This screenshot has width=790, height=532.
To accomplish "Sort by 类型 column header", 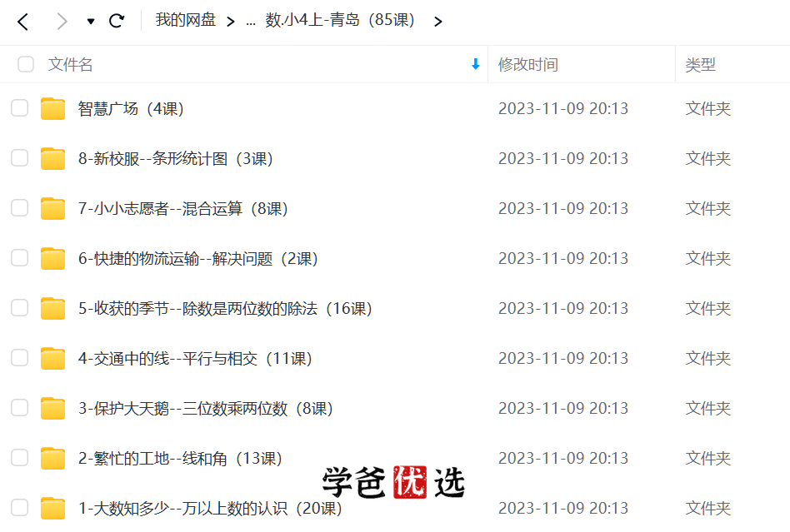I will click(700, 64).
